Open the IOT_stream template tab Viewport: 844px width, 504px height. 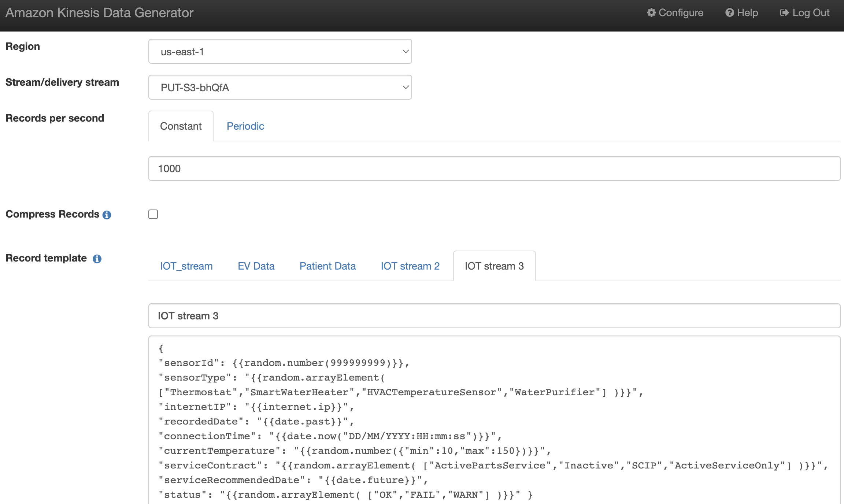[186, 266]
